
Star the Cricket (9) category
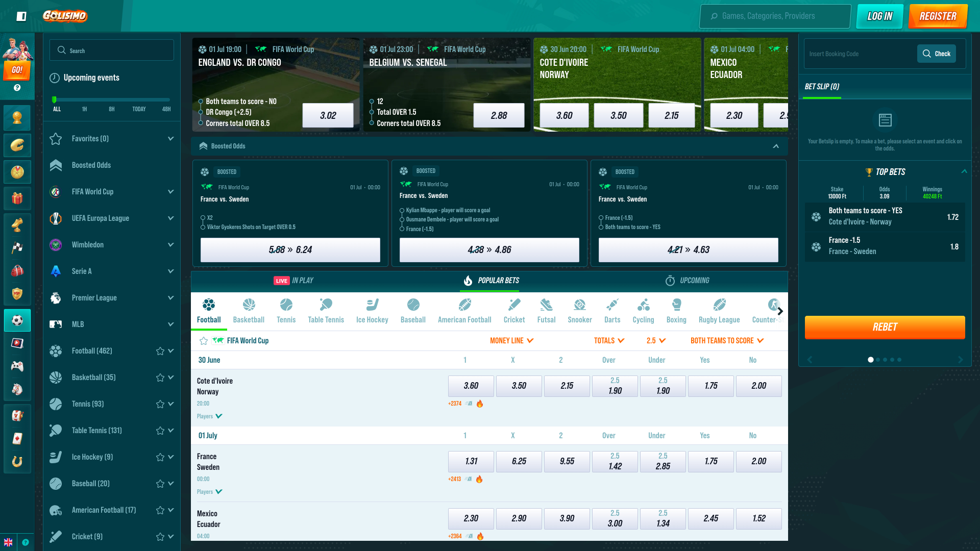pyautogui.click(x=160, y=537)
